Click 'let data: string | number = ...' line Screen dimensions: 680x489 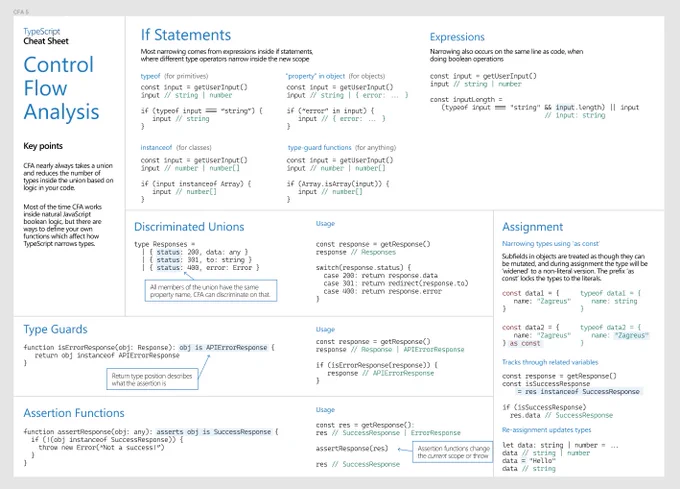click(x=560, y=446)
